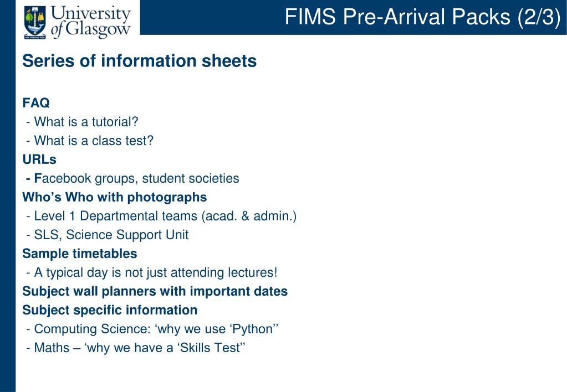The width and height of the screenshot is (567, 392).
Task: Click the Series of information sheets heading
Action: coord(140,61)
